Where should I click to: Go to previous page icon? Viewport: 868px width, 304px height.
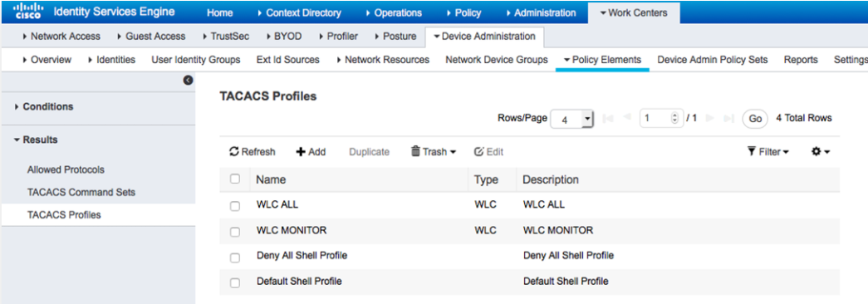626,118
